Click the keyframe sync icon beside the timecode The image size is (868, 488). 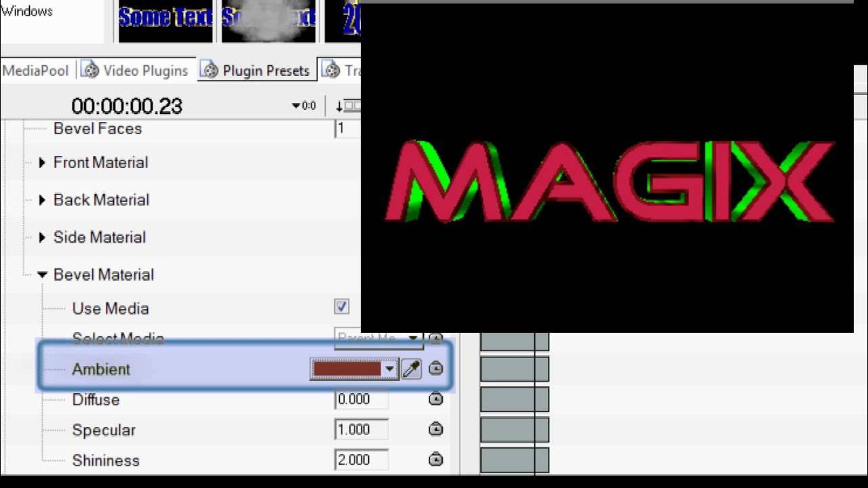[x=348, y=106]
